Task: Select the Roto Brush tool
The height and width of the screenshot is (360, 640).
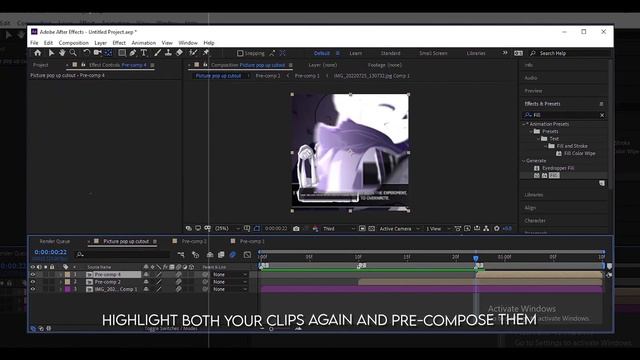Action: (x=193, y=53)
